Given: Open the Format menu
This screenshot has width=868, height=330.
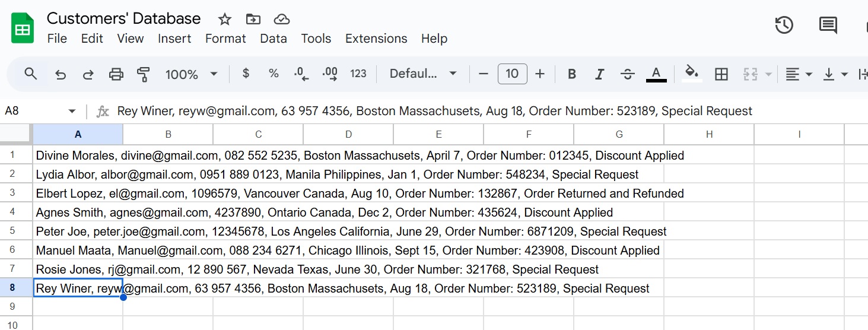Looking at the screenshot, I should tap(225, 39).
